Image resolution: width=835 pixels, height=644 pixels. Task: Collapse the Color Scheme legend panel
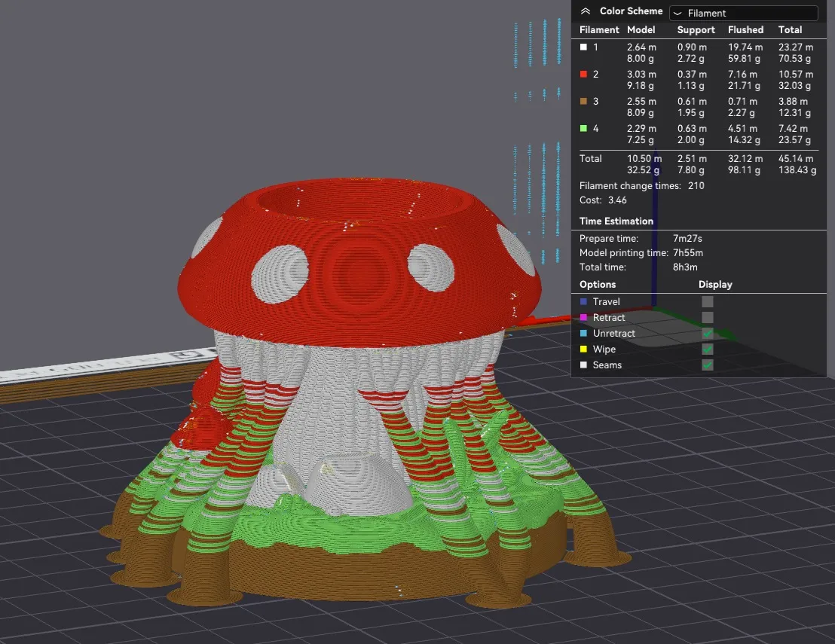coord(586,11)
